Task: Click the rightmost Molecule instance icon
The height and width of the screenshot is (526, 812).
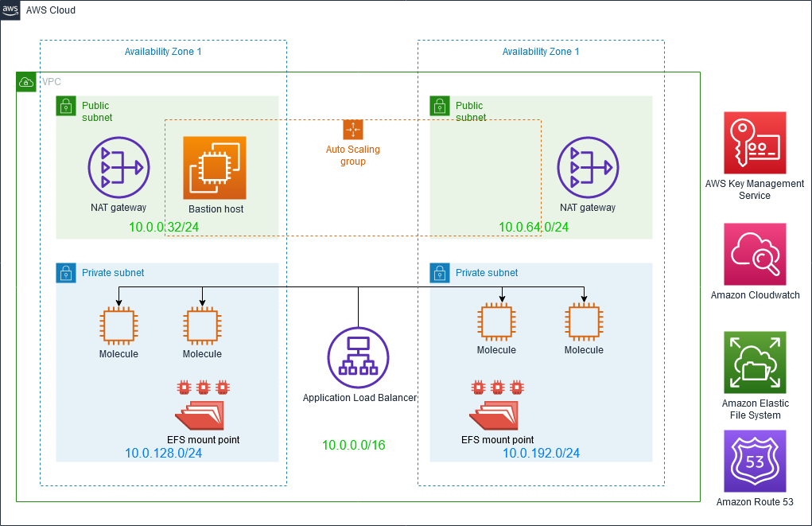Action: coord(584,321)
